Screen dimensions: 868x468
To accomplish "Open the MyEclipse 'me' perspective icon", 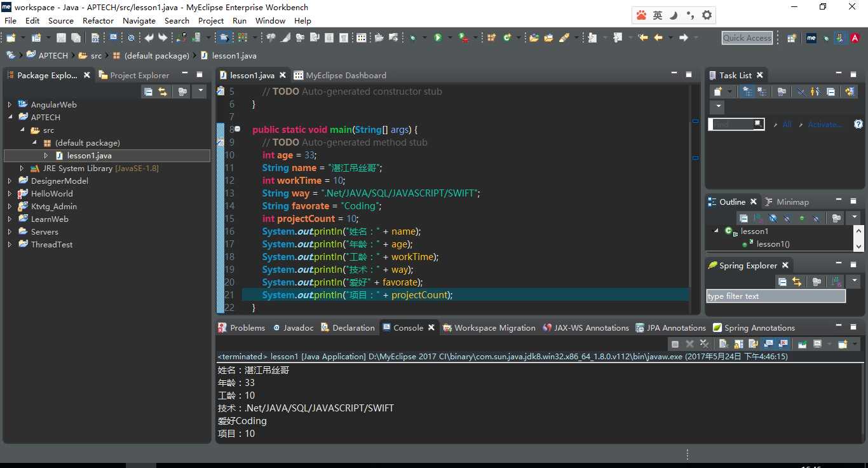I will (x=811, y=38).
